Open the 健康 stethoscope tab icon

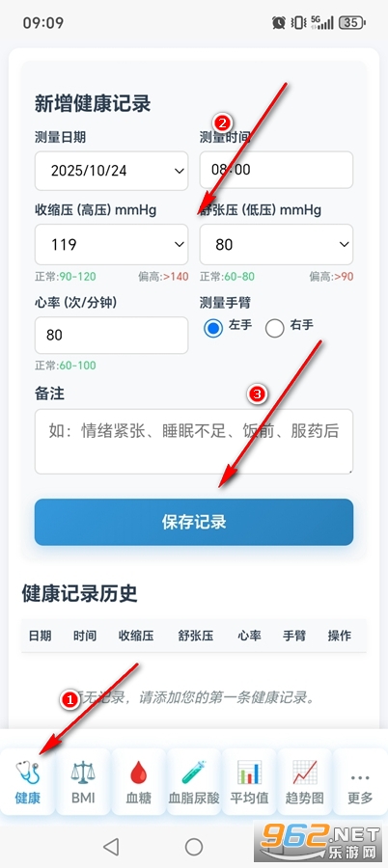(28, 772)
